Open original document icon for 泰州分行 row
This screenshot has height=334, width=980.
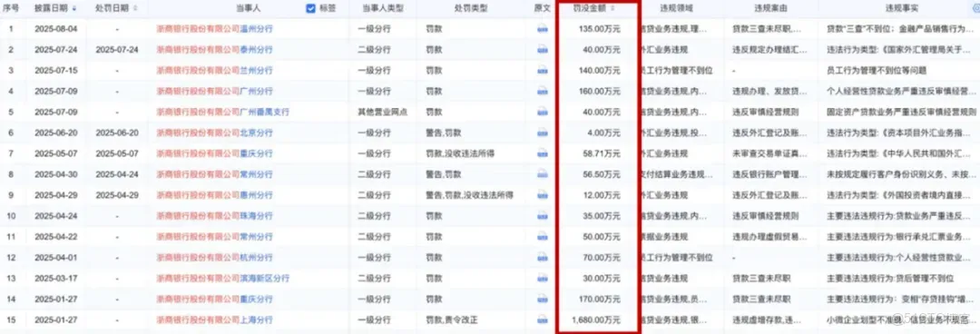click(543, 49)
